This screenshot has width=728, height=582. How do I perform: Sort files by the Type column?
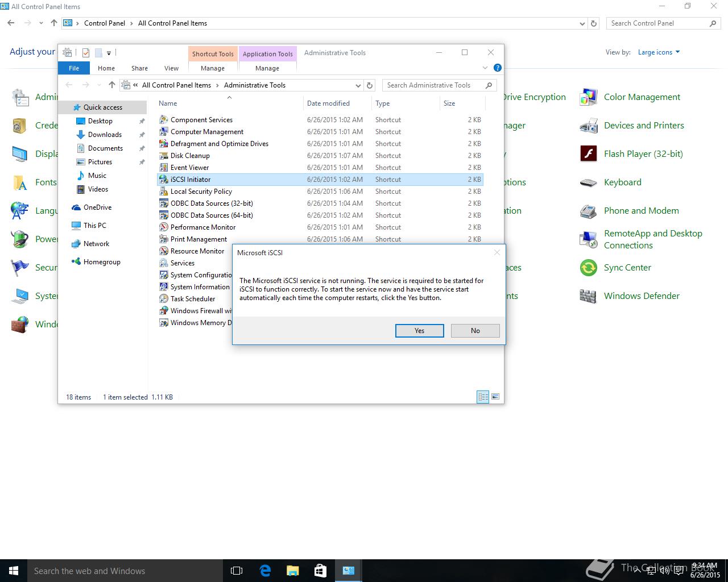tap(406, 103)
